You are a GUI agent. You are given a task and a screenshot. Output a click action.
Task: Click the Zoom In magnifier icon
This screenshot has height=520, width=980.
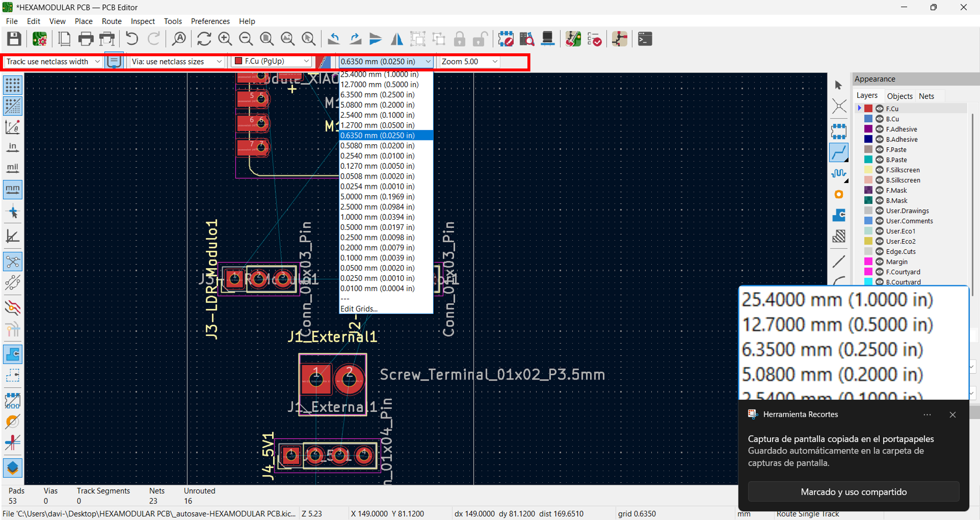pyautogui.click(x=225, y=39)
